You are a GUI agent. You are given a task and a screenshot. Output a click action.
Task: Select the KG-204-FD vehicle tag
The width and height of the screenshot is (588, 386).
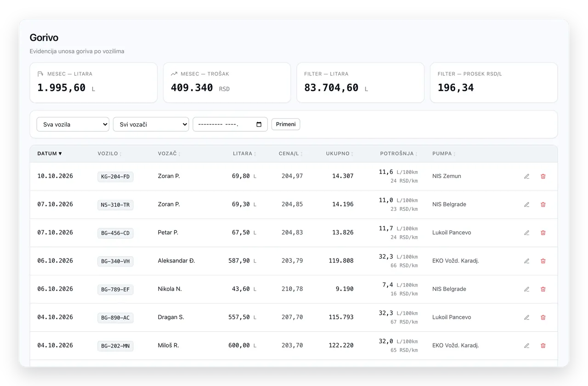pyautogui.click(x=115, y=177)
